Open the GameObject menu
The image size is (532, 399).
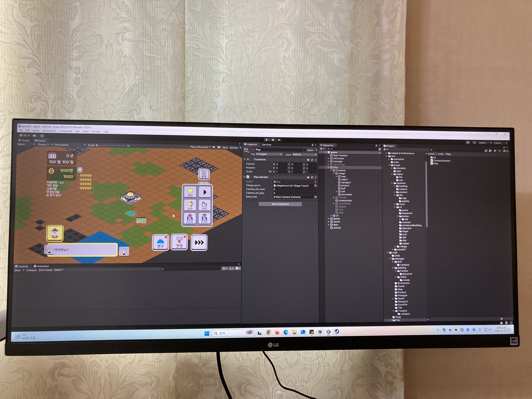(49, 131)
